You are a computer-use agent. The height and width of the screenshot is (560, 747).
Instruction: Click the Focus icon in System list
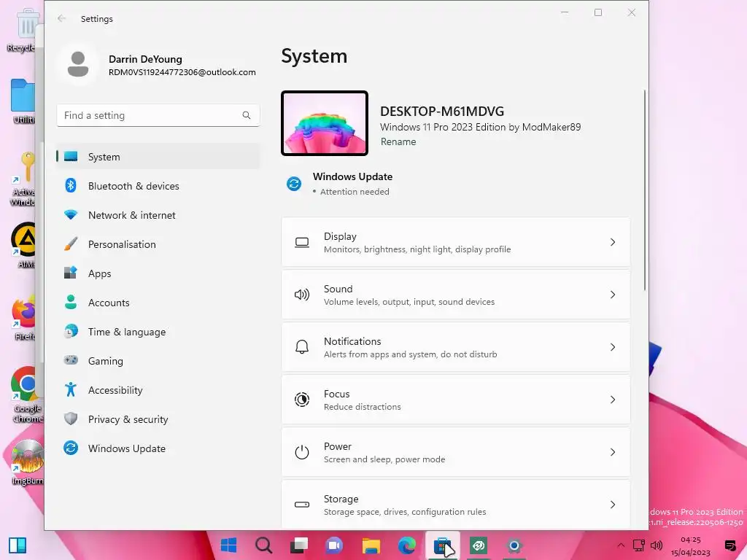[301, 400]
